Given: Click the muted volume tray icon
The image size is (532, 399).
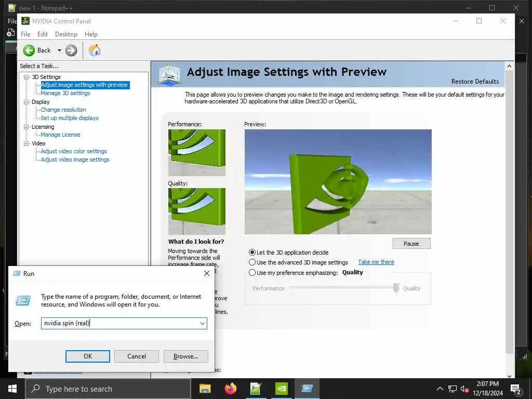Looking at the screenshot, I should tap(464, 389).
